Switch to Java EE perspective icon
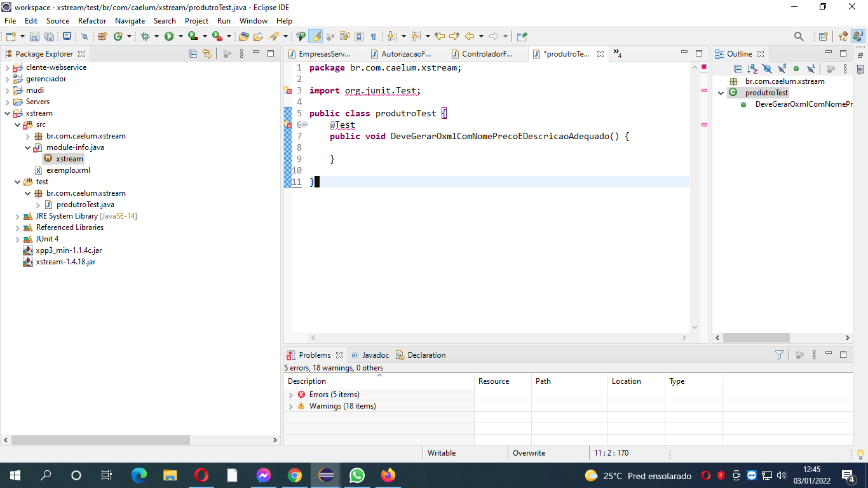This screenshot has width=868, height=488. [x=843, y=36]
